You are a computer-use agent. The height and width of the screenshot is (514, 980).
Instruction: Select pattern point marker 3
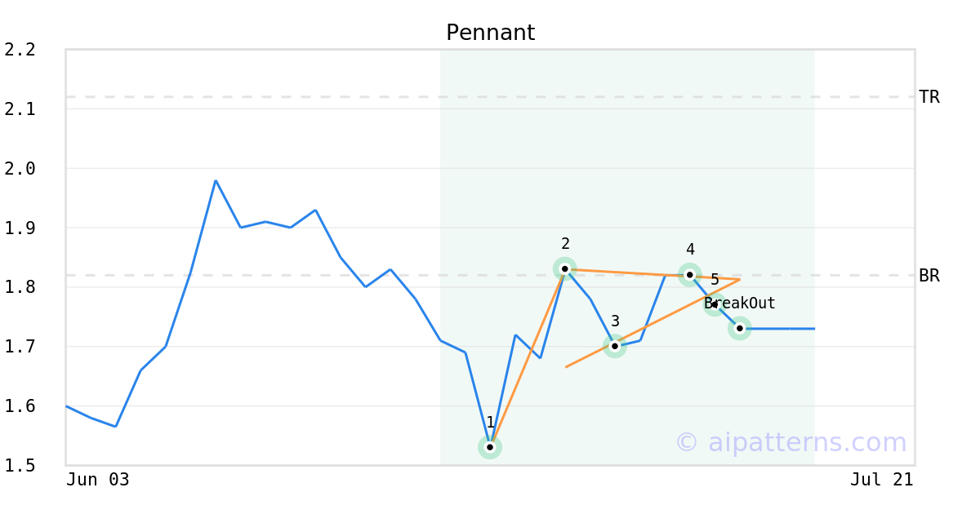(x=615, y=346)
